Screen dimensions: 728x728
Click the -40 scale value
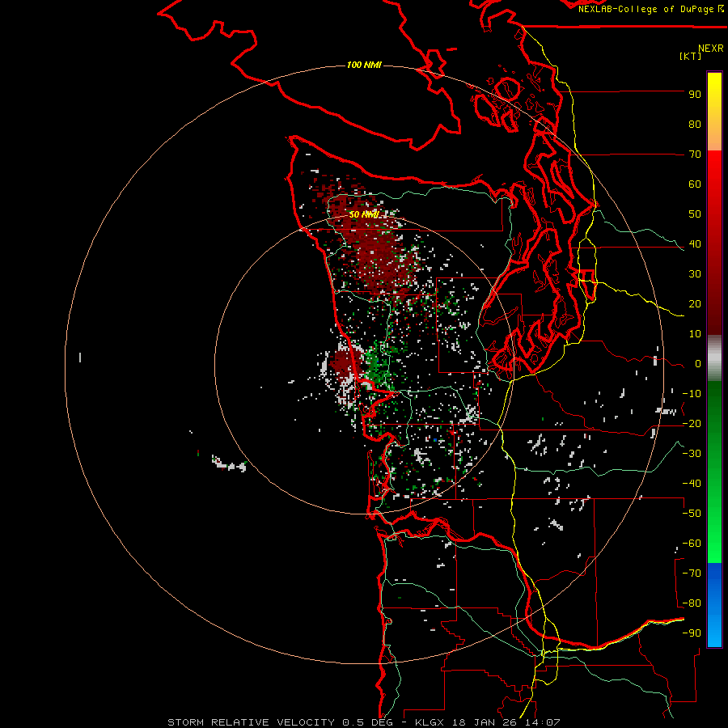[692, 484]
